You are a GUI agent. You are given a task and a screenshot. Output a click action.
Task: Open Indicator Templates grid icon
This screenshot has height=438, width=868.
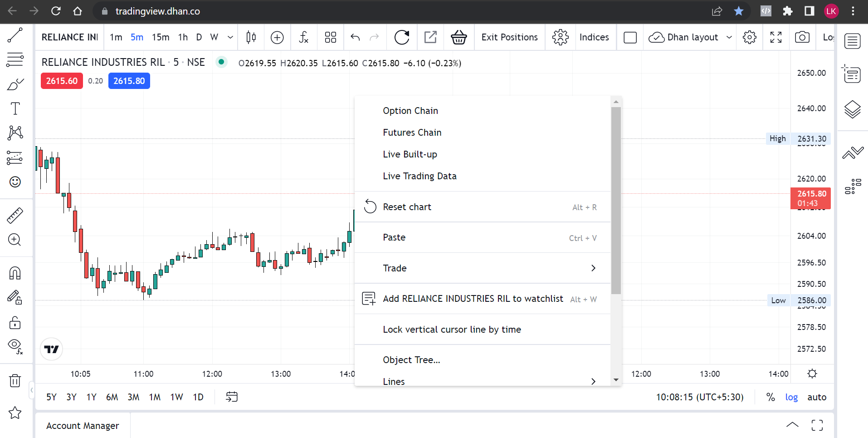pos(331,37)
